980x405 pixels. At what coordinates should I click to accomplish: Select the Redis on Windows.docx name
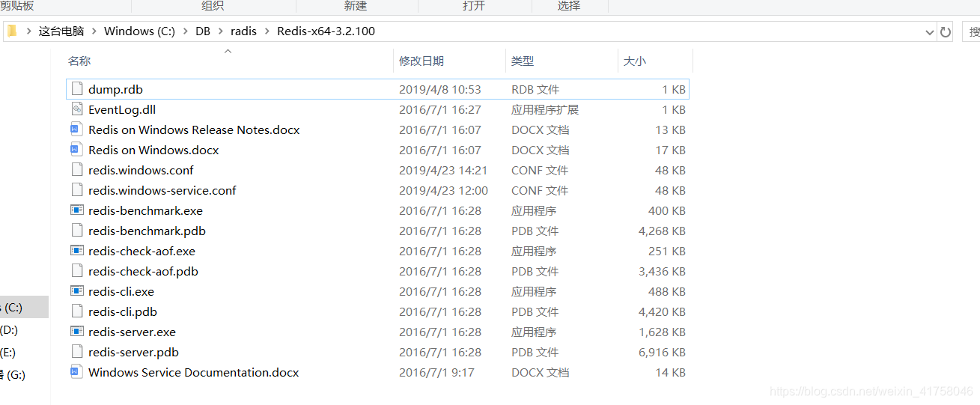pos(153,150)
